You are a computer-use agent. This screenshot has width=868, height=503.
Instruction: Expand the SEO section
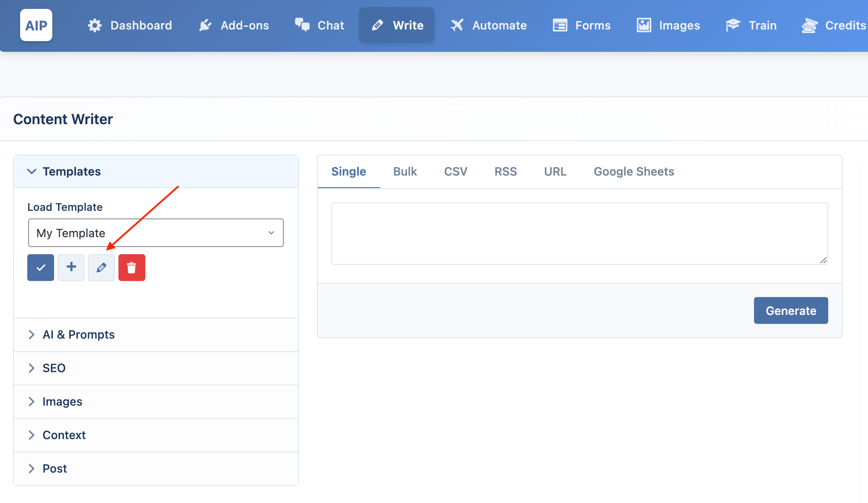click(x=156, y=368)
